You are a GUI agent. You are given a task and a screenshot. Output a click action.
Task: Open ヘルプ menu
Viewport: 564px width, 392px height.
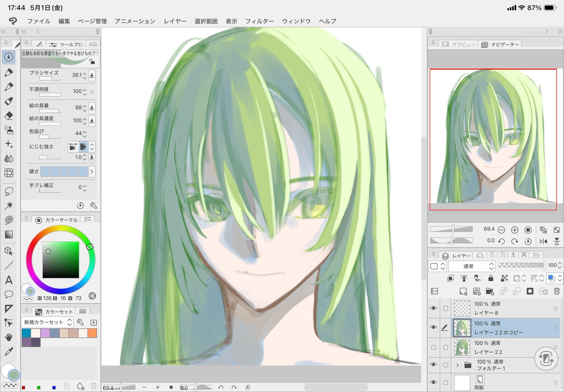[328, 21]
